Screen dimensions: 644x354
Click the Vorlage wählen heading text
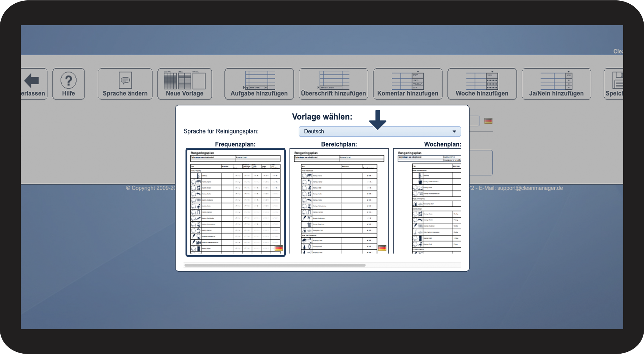[322, 117]
